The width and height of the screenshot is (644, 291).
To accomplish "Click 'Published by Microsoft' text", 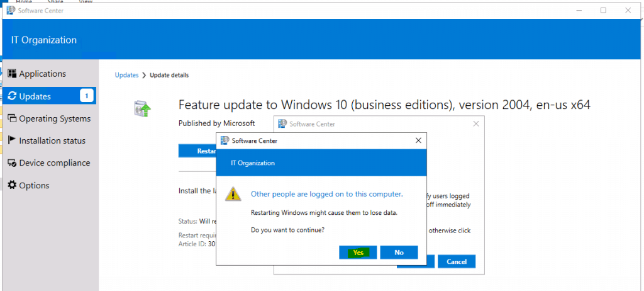I will point(217,123).
